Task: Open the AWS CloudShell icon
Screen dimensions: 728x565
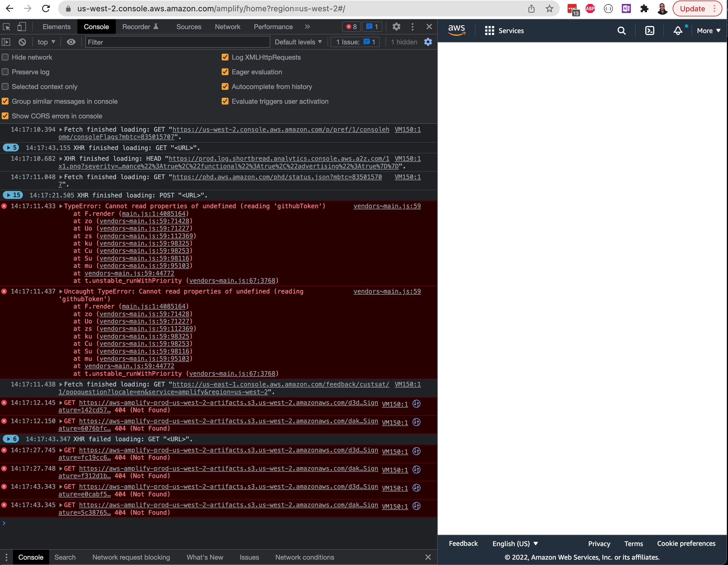Action: tap(649, 31)
